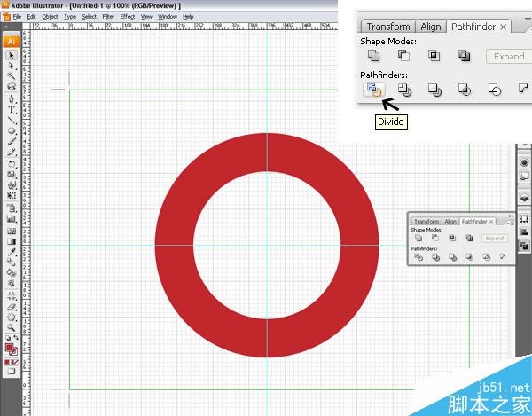Switch to Transform tab in enlarged panel
The height and width of the screenshot is (416, 532).
(388, 27)
